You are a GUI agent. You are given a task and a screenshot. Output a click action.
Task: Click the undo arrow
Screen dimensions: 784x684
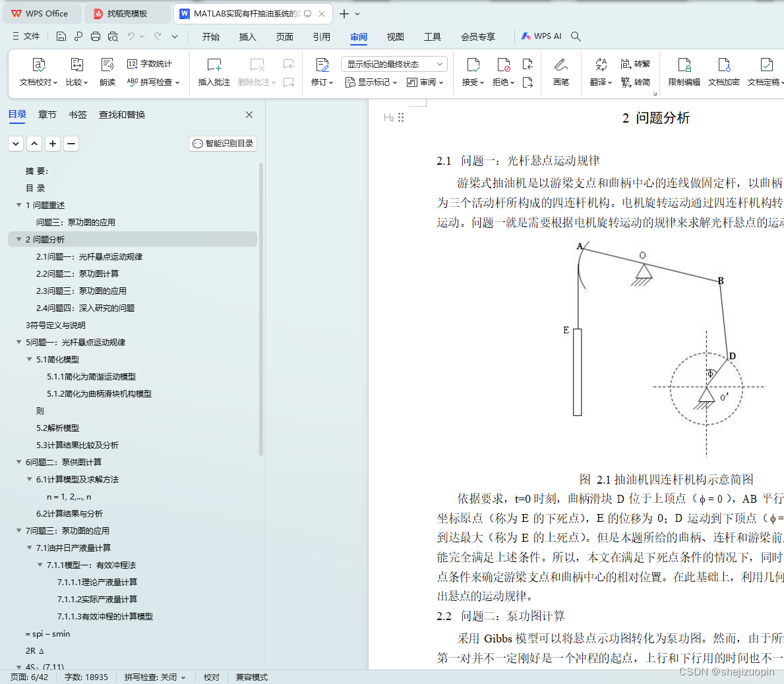(131, 36)
